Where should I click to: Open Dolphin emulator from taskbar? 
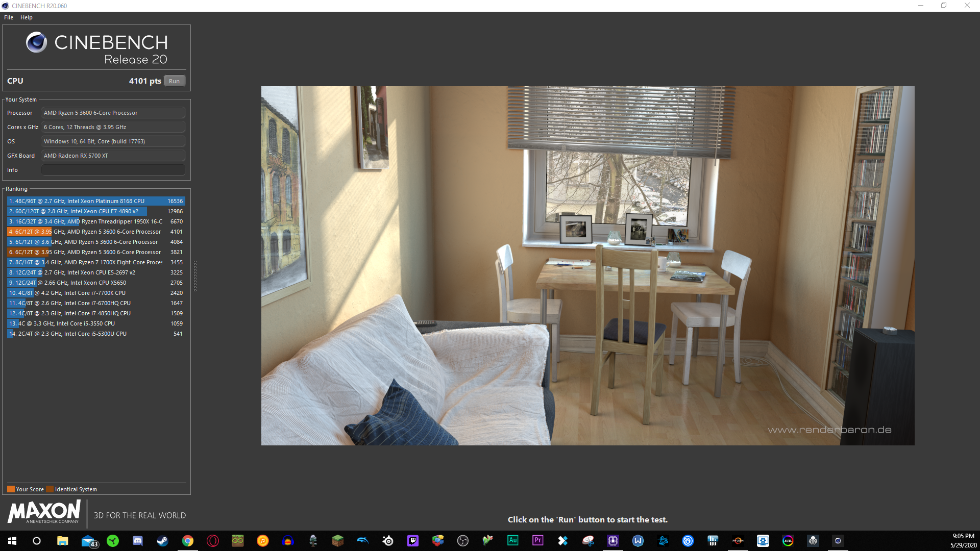pyautogui.click(x=363, y=541)
